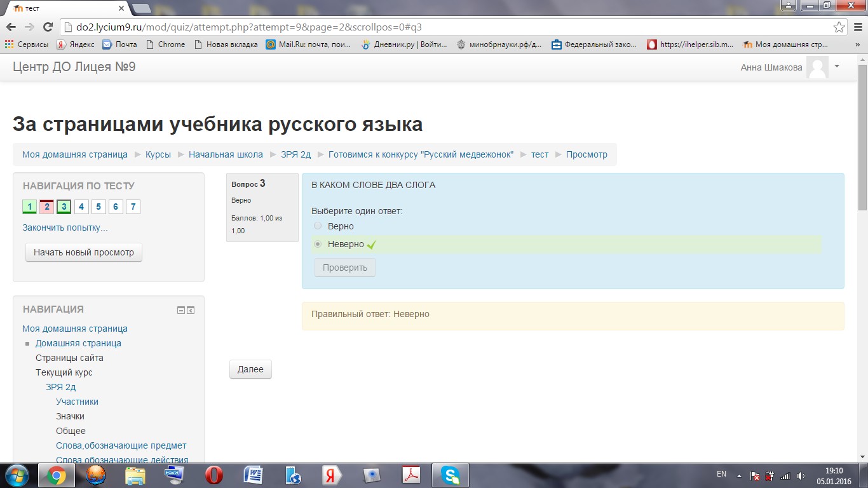This screenshot has height=488, width=868.
Task: Open Skype from the taskbar
Action: [451, 475]
